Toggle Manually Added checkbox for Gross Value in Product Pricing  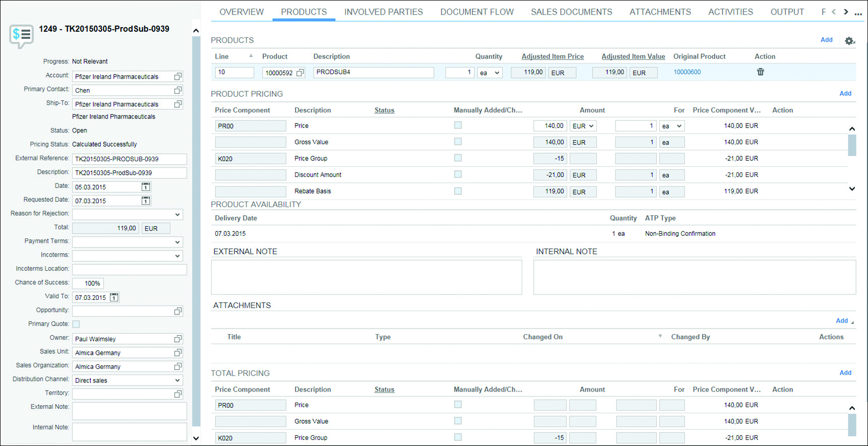click(x=458, y=142)
